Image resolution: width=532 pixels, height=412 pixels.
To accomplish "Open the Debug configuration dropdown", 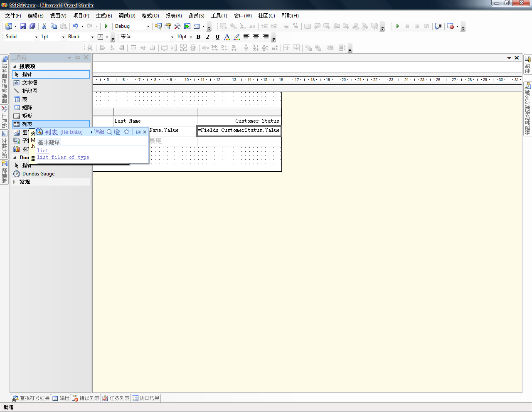I will tap(148, 26).
